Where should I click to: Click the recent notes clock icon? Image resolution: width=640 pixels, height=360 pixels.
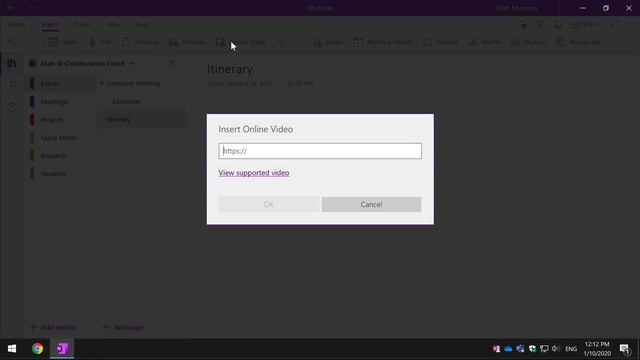(x=12, y=107)
